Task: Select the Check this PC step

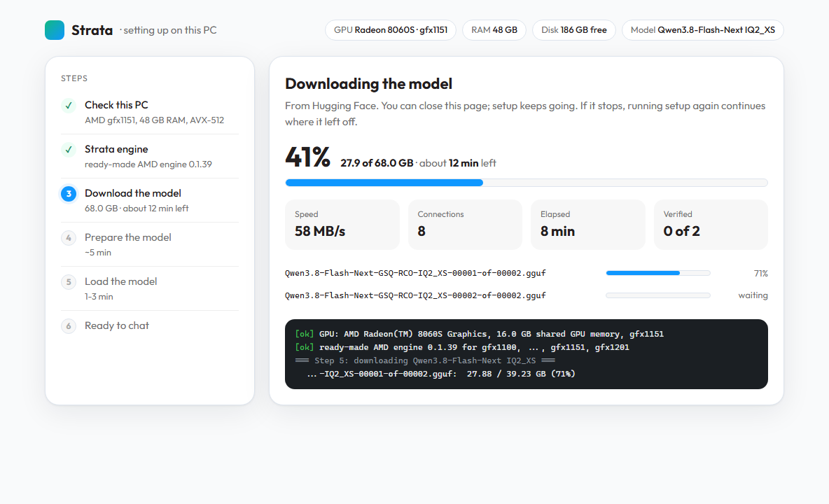Action: click(150, 112)
